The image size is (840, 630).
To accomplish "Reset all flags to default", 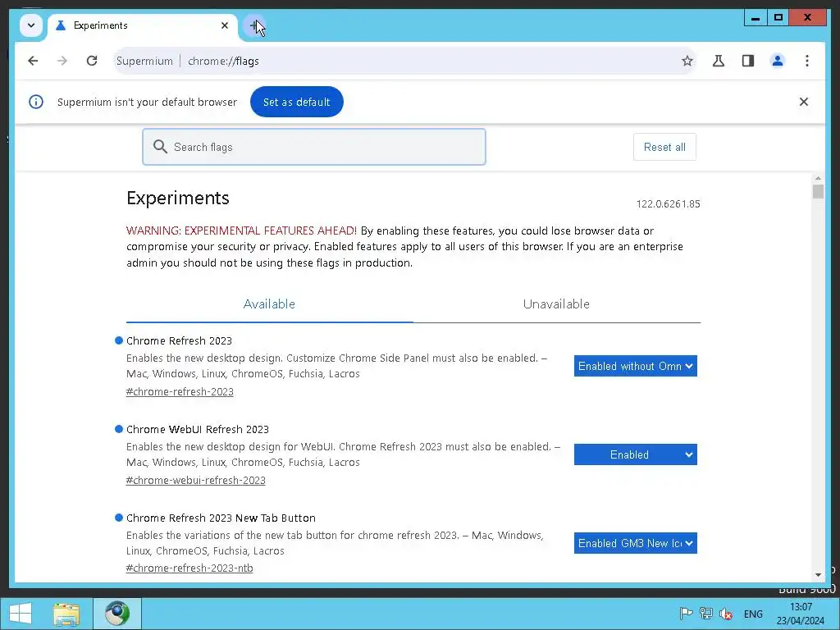I will pos(664,148).
